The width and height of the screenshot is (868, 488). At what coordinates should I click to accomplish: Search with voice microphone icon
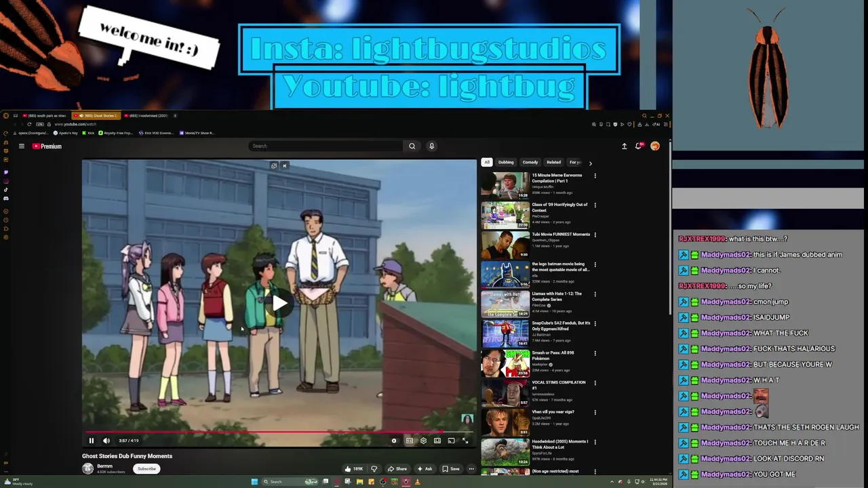click(x=431, y=146)
